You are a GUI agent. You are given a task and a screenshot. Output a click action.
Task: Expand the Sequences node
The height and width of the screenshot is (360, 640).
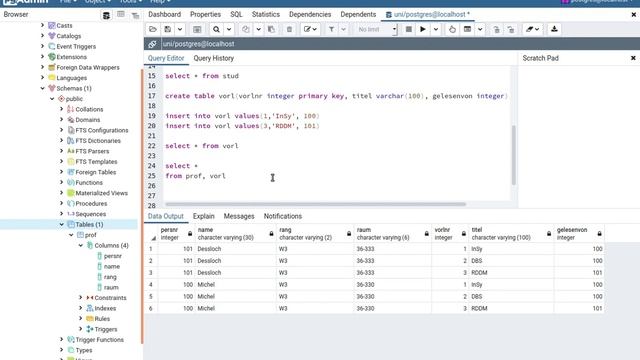coord(62,214)
